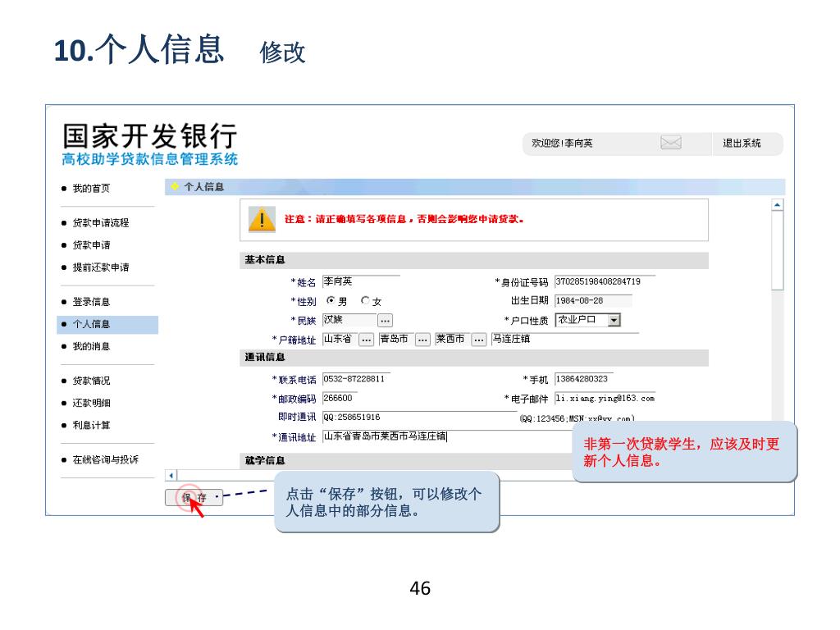Viewport: 840px width, 630px height.
Task: Click the 保存 button
Action: click(x=194, y=497)
